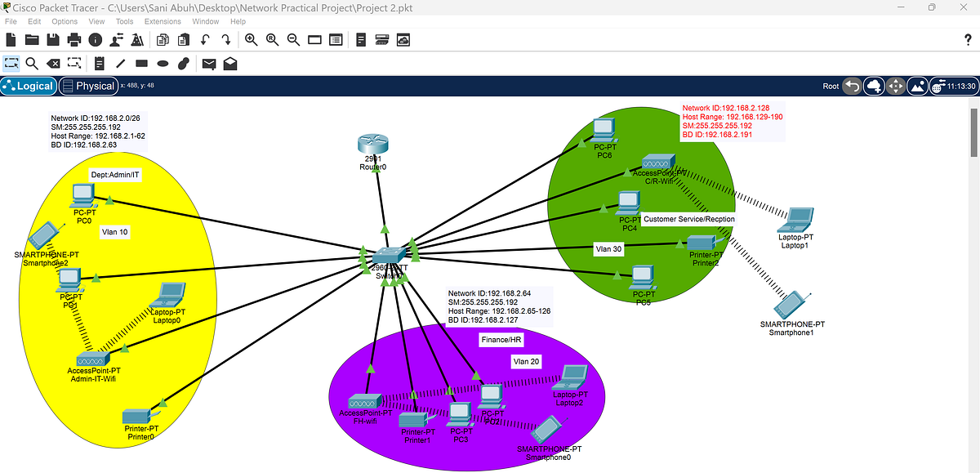
Task: Select the Draw Ellipse tool
Action: 162,63
